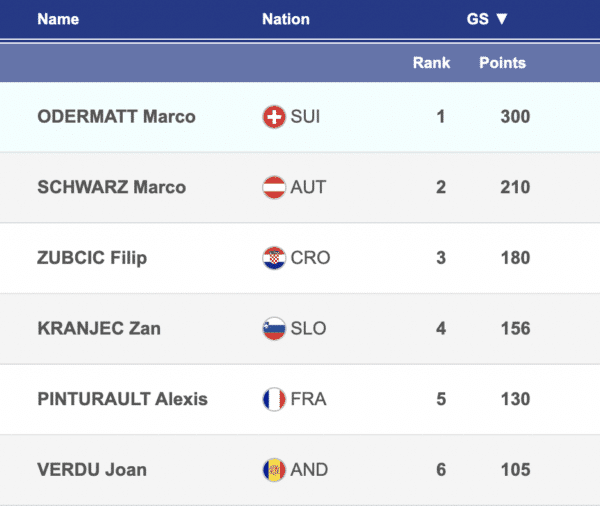Viewport: 600px width, 506px height.
Task: Click the France flag icon
Action: pos(273,399)
